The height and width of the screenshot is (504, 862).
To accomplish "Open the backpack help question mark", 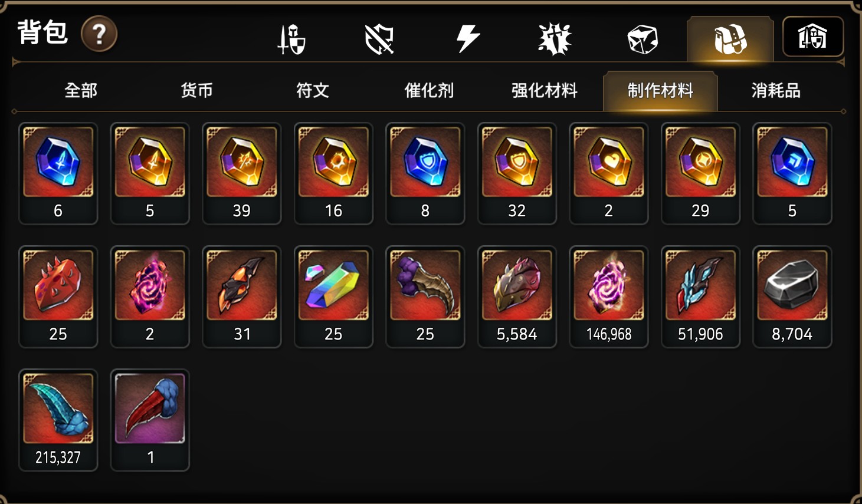I will (x=99, y=34).
